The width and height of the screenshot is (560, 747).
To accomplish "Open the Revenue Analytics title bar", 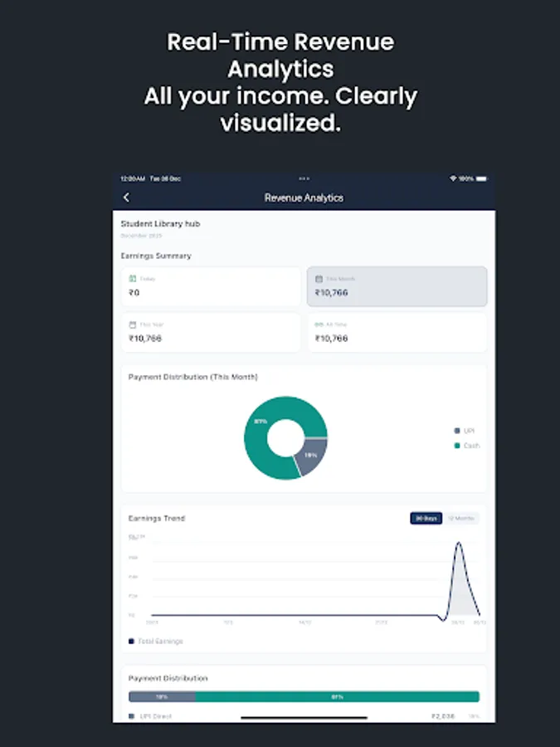I will 303,198.
